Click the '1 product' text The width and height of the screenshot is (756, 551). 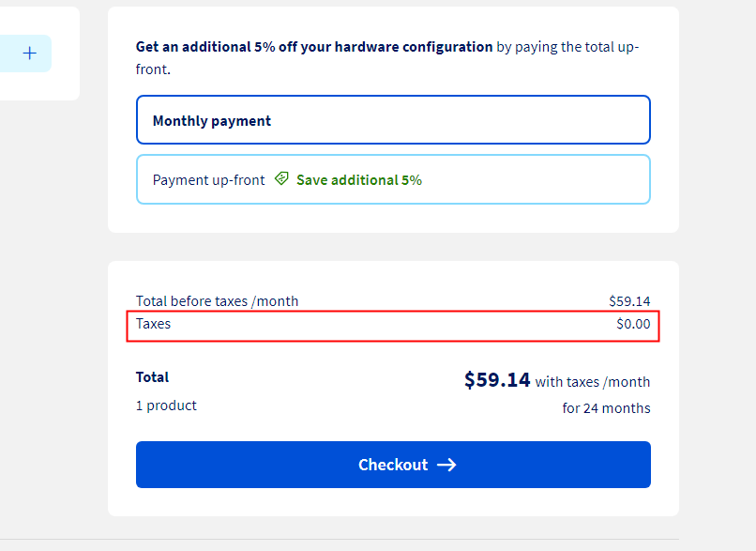(x=166, y=406)
